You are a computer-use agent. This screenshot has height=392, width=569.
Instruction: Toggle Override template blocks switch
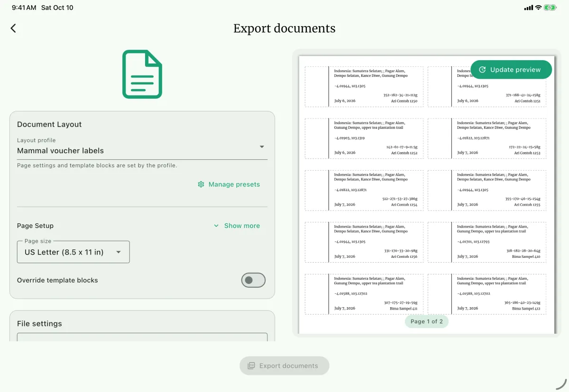tap(253, 280)
